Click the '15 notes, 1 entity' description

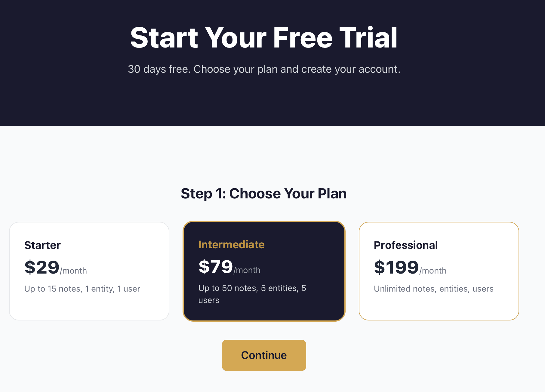[82, 289]
